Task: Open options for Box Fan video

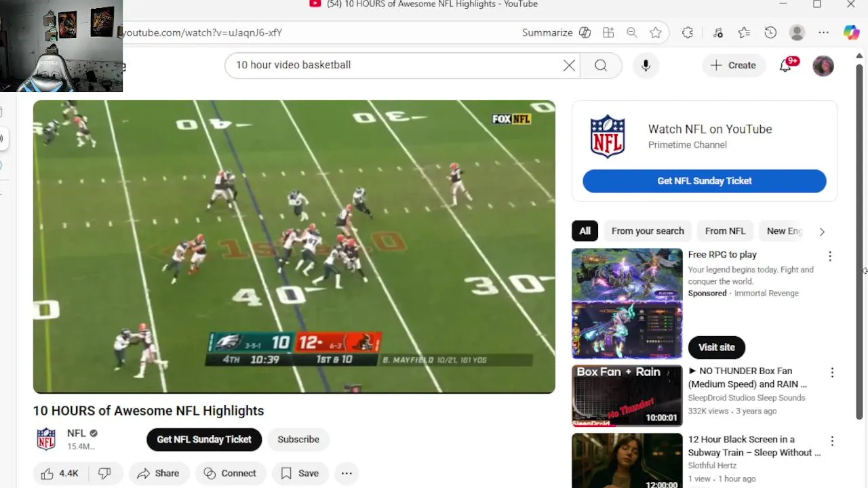Action: point(832,373)
